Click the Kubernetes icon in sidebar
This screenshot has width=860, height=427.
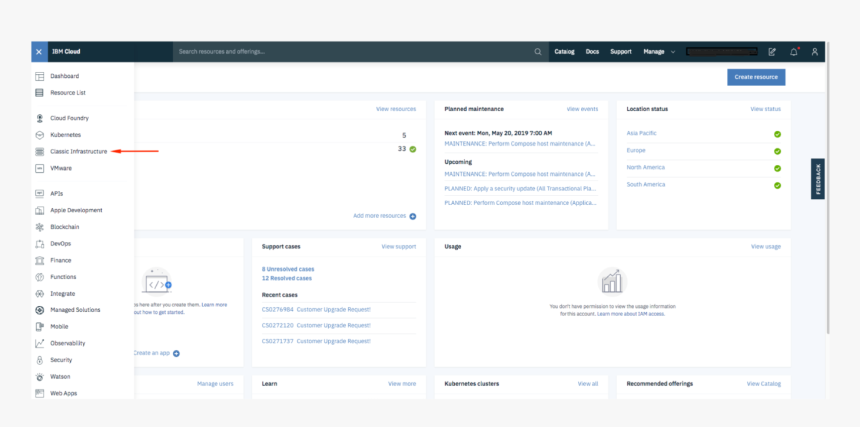[40, 134]
